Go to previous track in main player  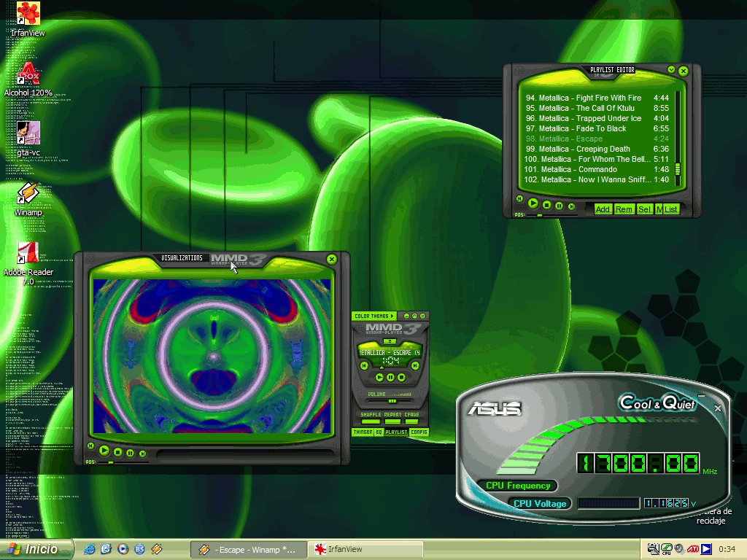[x=365, y=366]
